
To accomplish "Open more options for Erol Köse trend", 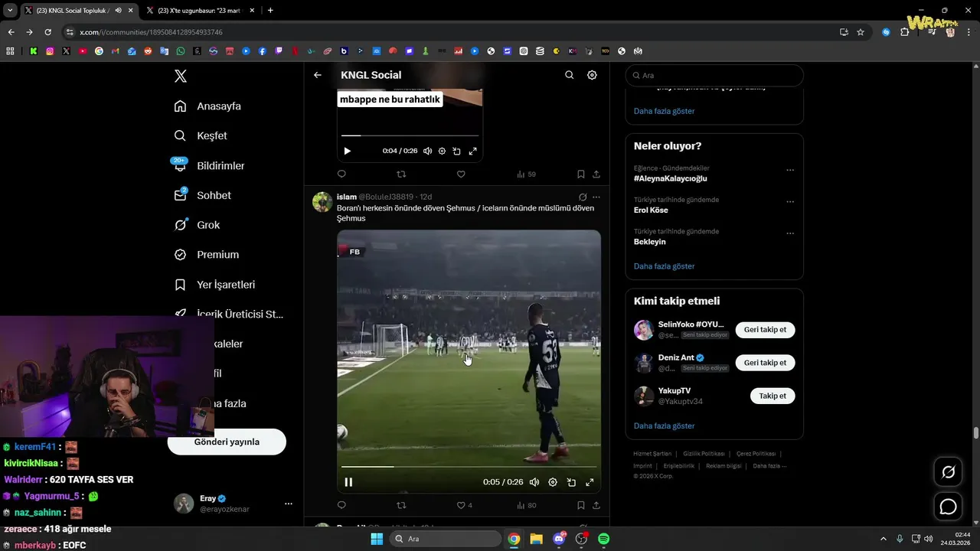I will (790, 202).
